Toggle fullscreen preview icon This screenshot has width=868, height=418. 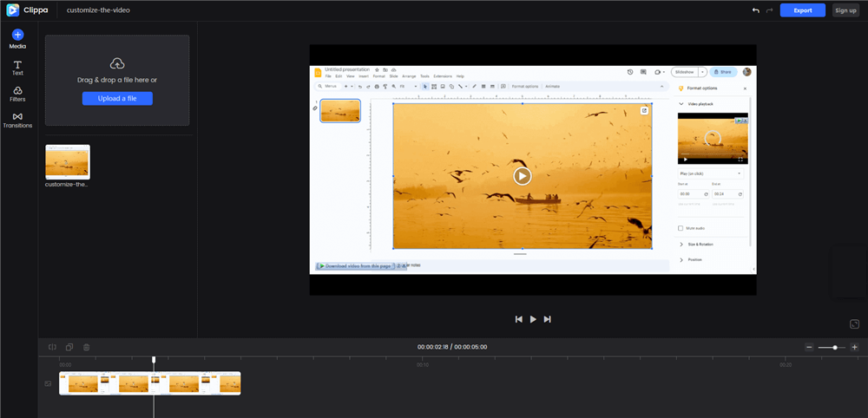855,324
